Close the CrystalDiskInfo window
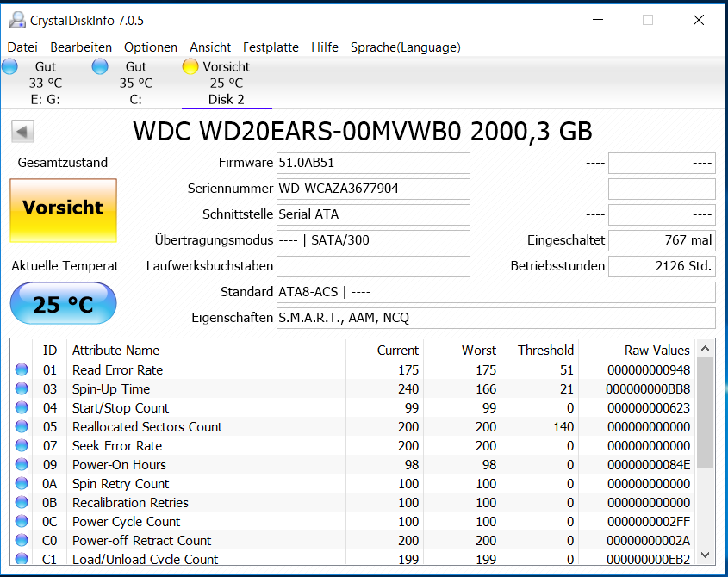This screenshot has width=728, height=577. coord(699,20)
